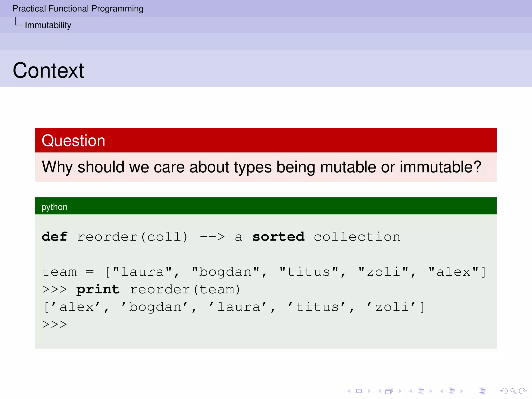Screen dimensions: 532x399
Task: Click the subsection lines icon
Action: tap(421, 391)
